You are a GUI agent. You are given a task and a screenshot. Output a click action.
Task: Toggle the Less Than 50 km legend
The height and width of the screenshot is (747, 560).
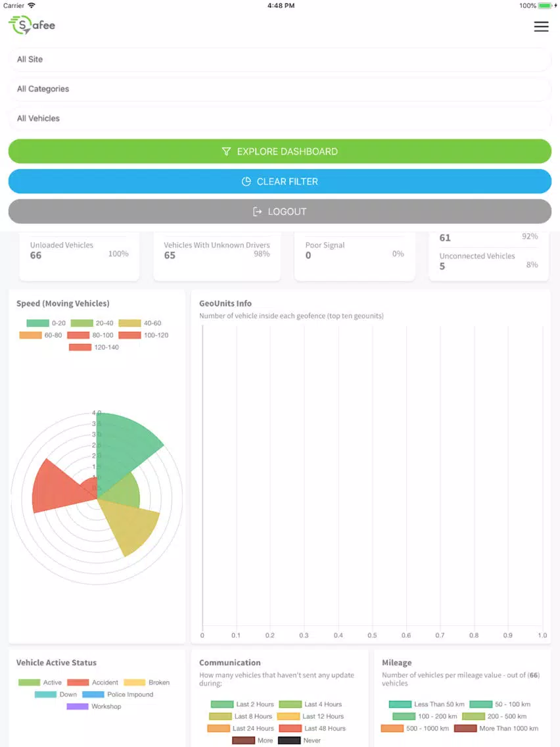click(427, 704)
